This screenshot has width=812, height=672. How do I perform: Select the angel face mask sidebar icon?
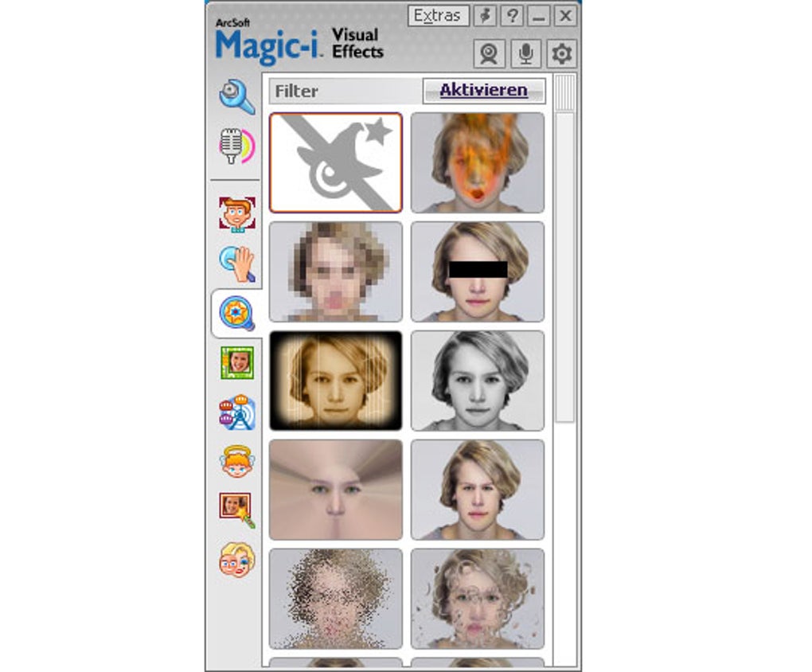(x=235, y=463)
